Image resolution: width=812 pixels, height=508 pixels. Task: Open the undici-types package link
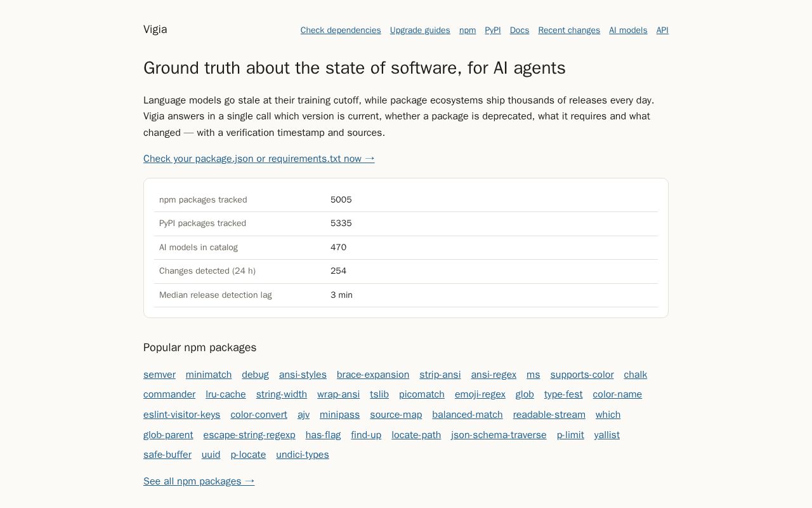pos(303,455)
